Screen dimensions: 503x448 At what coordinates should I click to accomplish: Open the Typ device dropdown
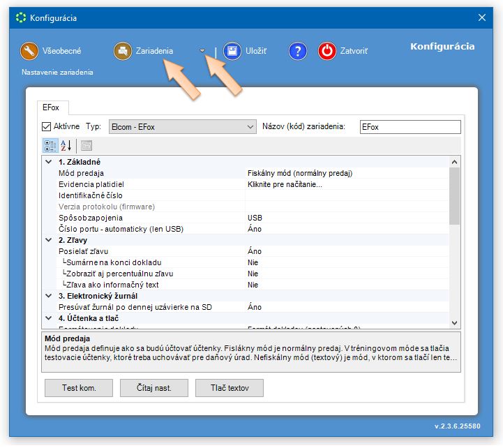(250, 127)
